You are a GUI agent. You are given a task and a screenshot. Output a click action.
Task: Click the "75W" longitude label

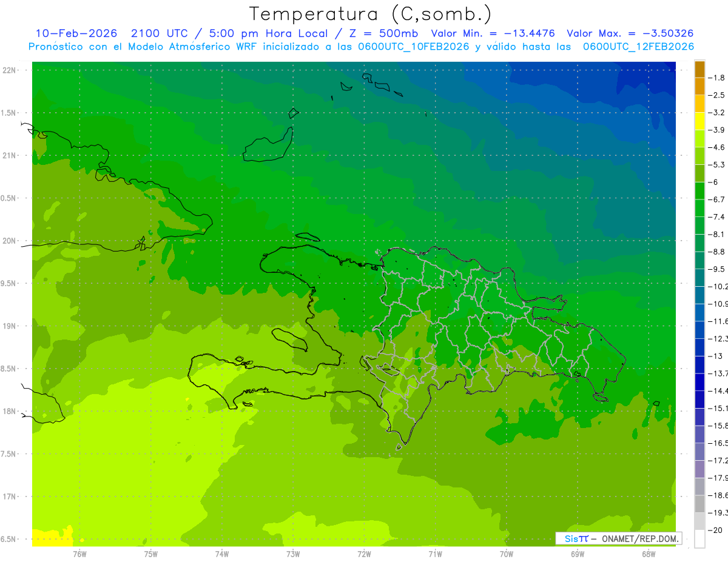pos(151,554)
